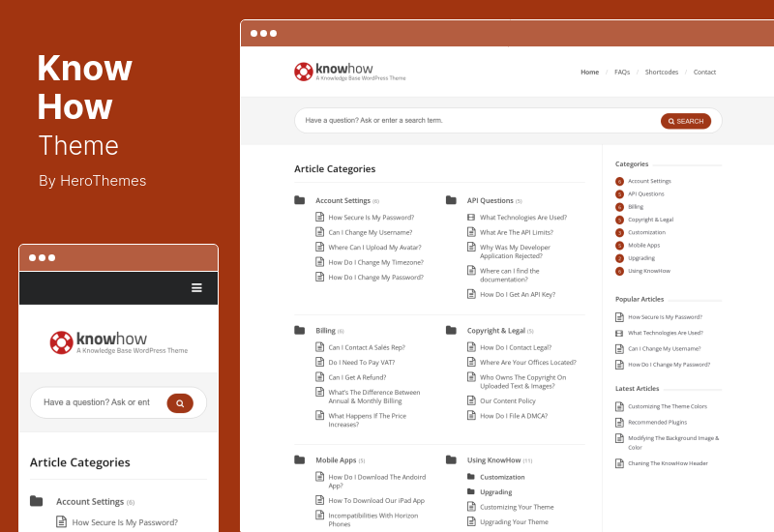This screenshot has height=532, width=774.
Task: Open article Can I Change My Username? in Account Settings
Action: (371, 232)
